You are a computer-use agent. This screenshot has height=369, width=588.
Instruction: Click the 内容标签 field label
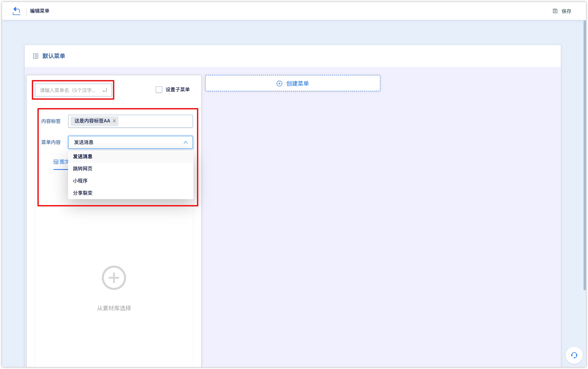51,121
